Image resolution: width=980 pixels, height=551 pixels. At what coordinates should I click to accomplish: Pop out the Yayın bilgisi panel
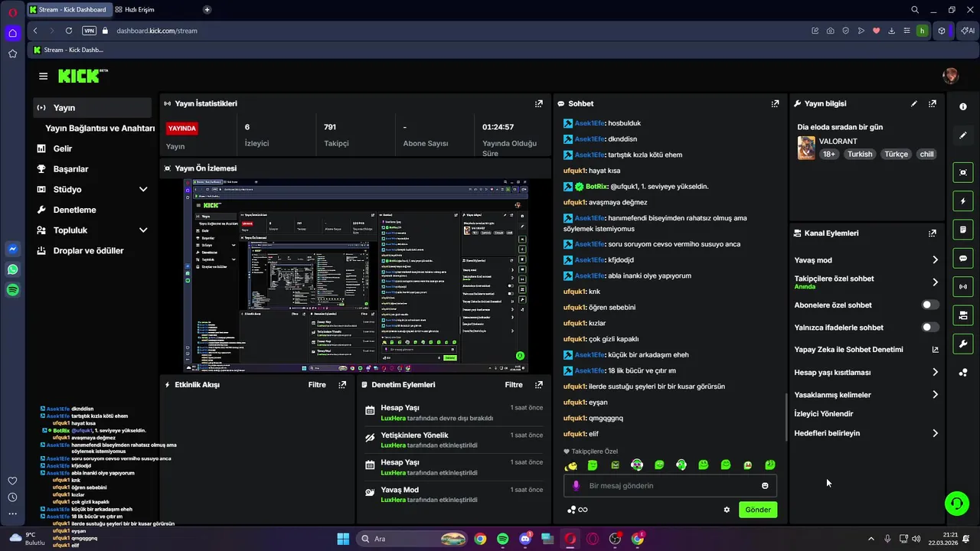click(x=933, y=103)
